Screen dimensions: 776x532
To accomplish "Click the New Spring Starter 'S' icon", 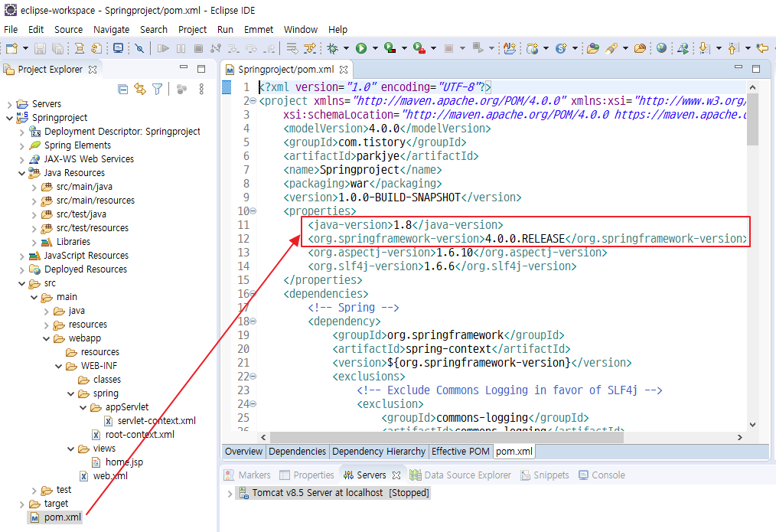I will 561,48.
